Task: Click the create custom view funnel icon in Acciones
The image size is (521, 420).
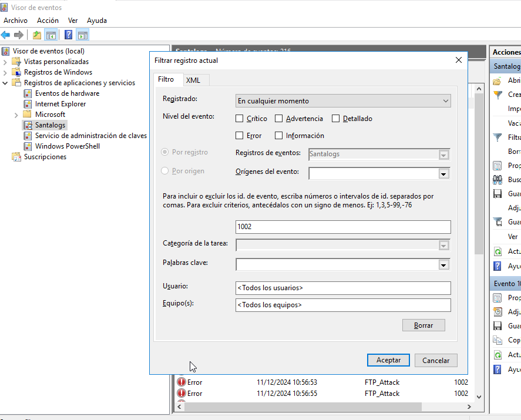Action: coord(498,95)
